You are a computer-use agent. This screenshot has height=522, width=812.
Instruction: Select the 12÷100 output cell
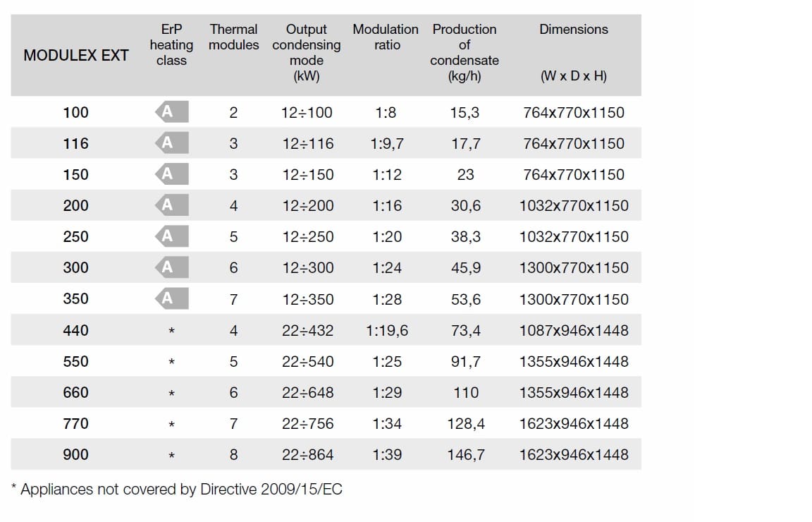click(x=307, y=112)
